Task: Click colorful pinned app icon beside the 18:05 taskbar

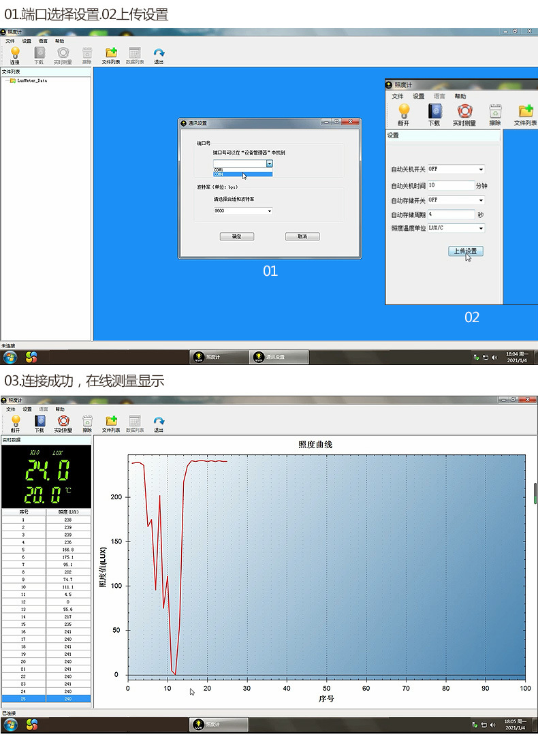Action: tap(31, 724)
